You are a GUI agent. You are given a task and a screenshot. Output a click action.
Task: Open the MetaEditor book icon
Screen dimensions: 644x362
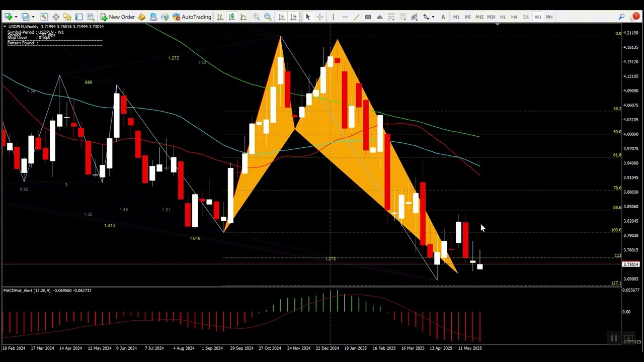pyautogui.click(x=142, y=17)
